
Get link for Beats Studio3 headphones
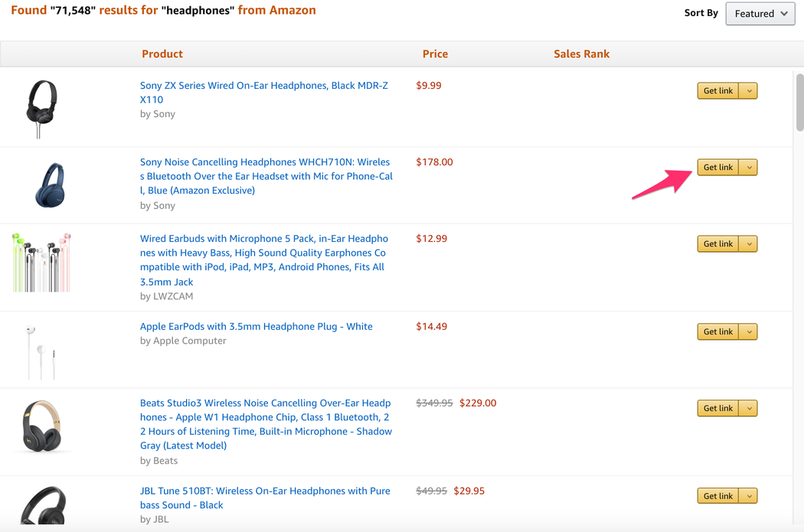pos(718,408)
